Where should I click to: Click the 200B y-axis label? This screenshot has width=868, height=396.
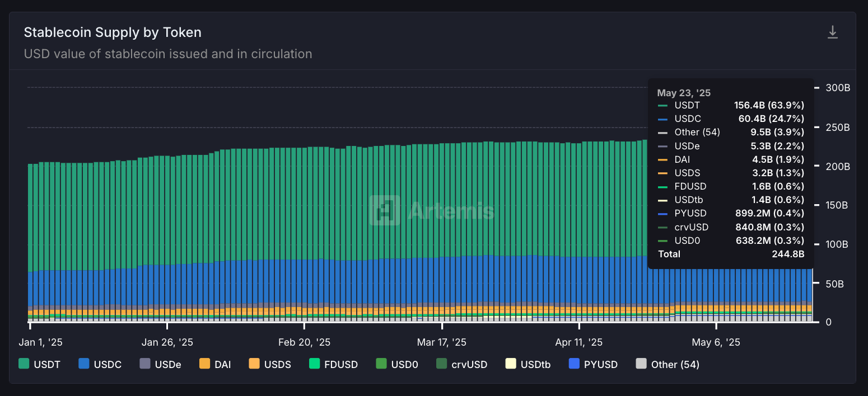click(838, 167)
